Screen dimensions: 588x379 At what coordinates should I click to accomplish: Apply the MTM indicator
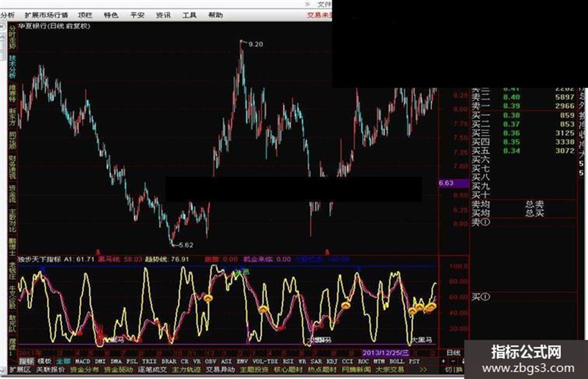(x=379, y=362)
